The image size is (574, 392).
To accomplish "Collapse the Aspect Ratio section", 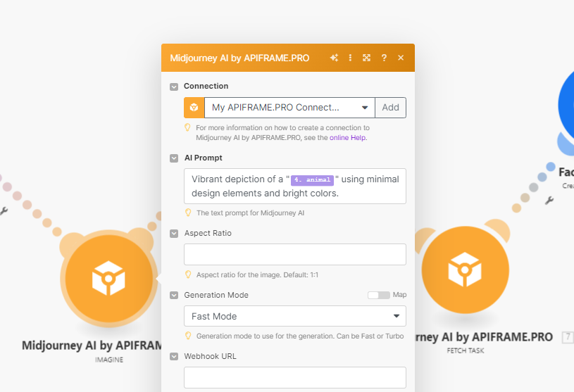I will 174,234.
